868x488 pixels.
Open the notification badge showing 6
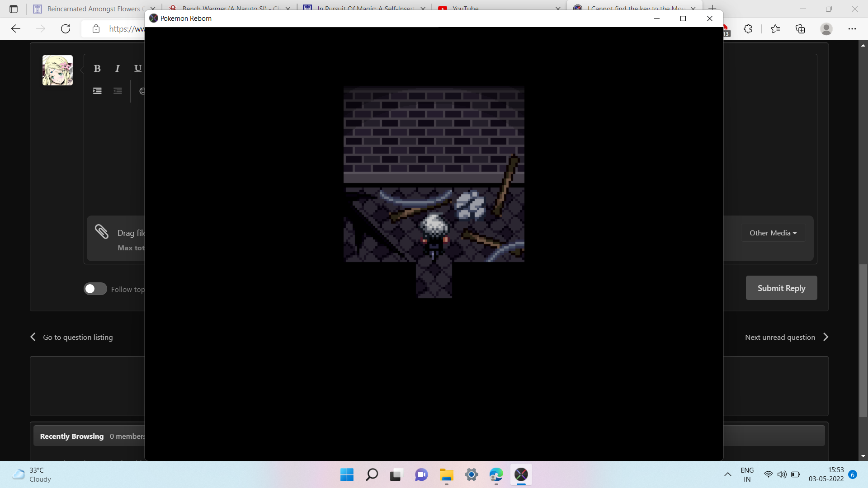click(x=853, y=474)
